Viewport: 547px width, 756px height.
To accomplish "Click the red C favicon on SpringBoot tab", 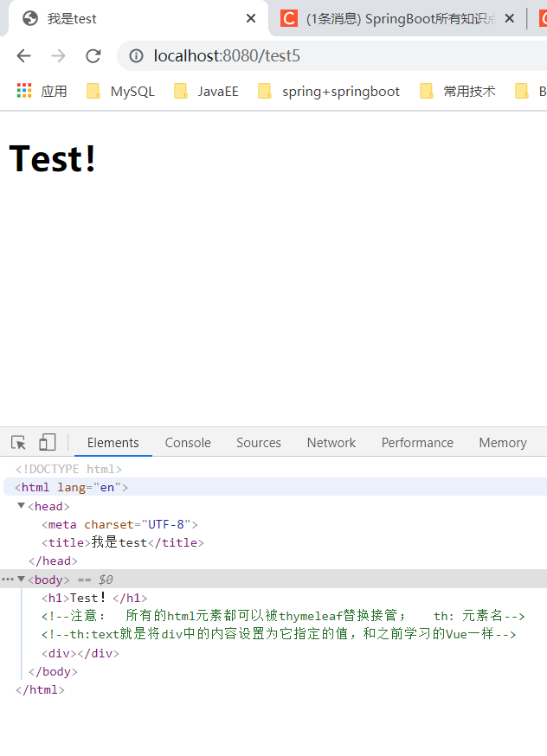I will [x=289, y=18].
